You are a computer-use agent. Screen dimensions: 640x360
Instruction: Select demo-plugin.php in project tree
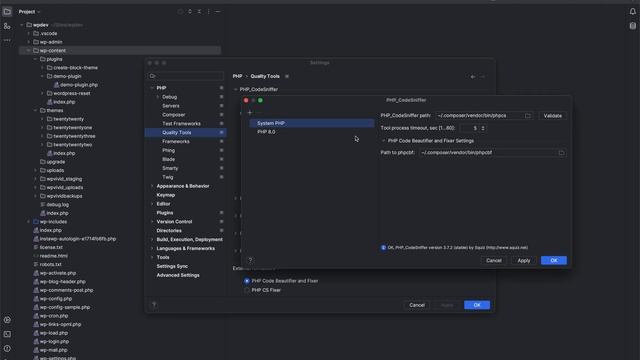click(x=79, y=85)
